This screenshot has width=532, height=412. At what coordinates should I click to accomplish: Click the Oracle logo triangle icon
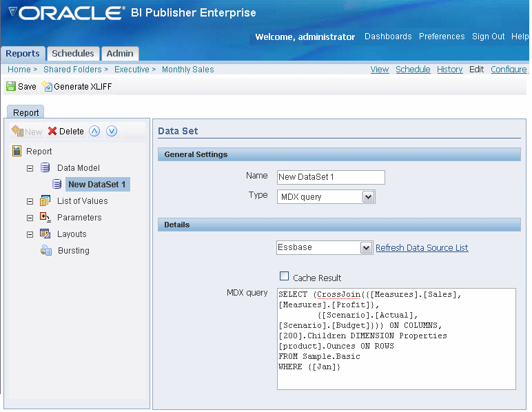tap(12, 12)
